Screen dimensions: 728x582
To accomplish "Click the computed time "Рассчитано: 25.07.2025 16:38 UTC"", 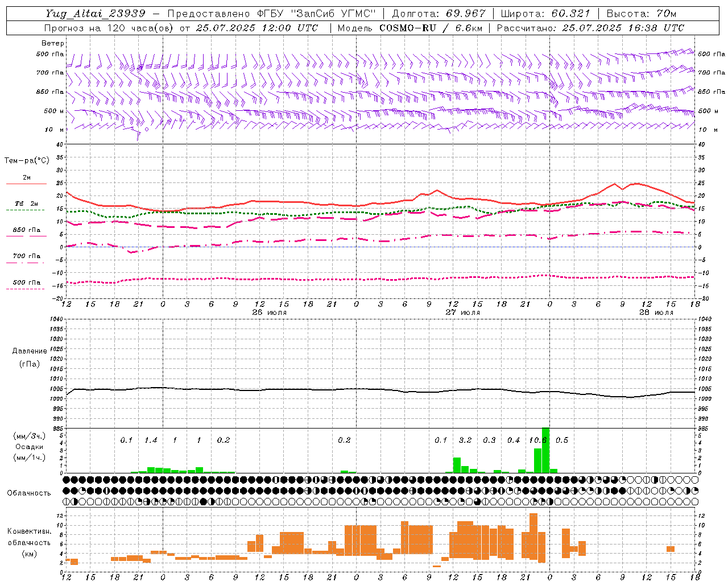I will pyautogui.click(x=590, y=28).
